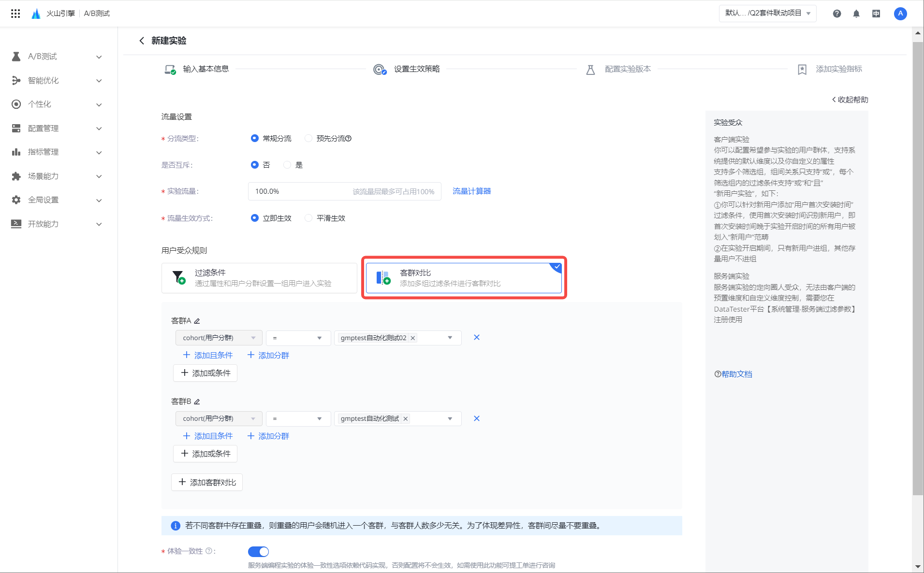Remove the gmptest自动化测试 tag in 客群B

pos(406,419)
